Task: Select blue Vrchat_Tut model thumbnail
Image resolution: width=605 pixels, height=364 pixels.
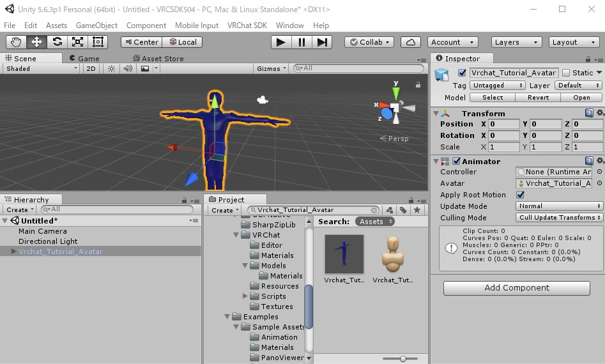Action: coord(344,254)
